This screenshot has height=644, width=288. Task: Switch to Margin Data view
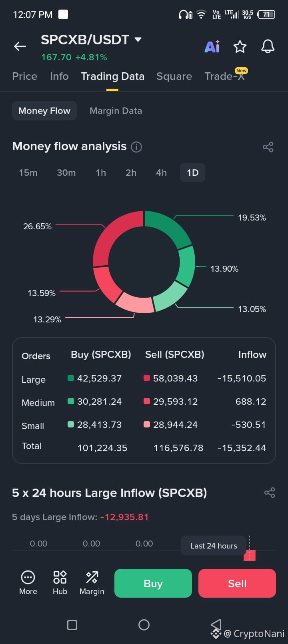point(116,111)
